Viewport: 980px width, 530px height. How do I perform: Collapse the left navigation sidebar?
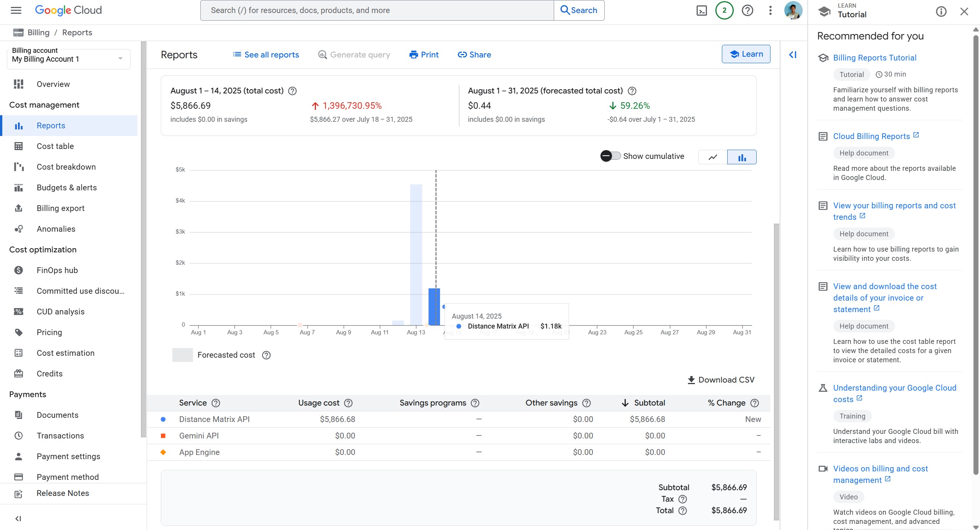18,519
